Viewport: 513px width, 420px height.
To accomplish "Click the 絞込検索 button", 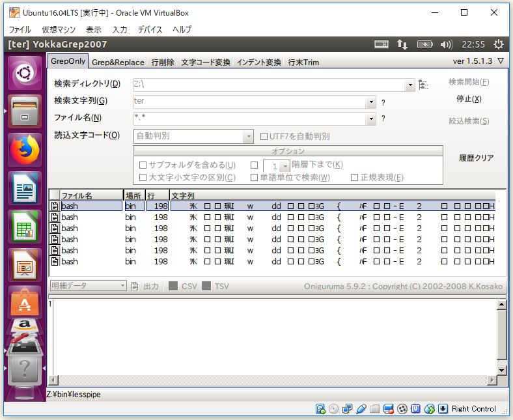I will coord(469,121).
